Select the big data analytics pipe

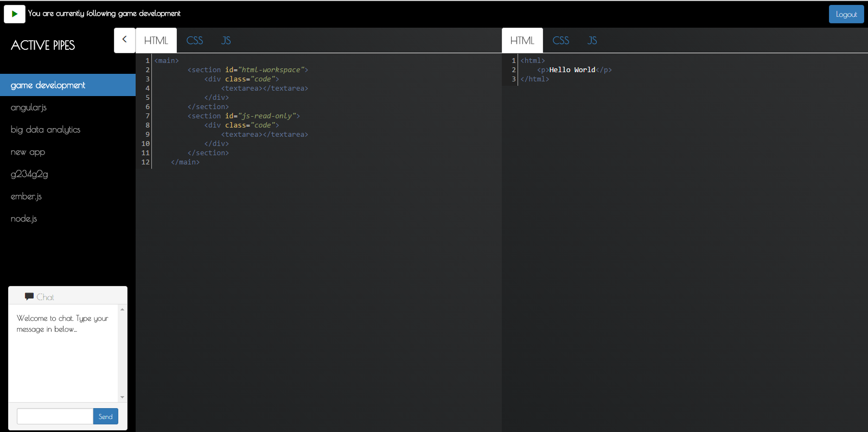point(68,130)
